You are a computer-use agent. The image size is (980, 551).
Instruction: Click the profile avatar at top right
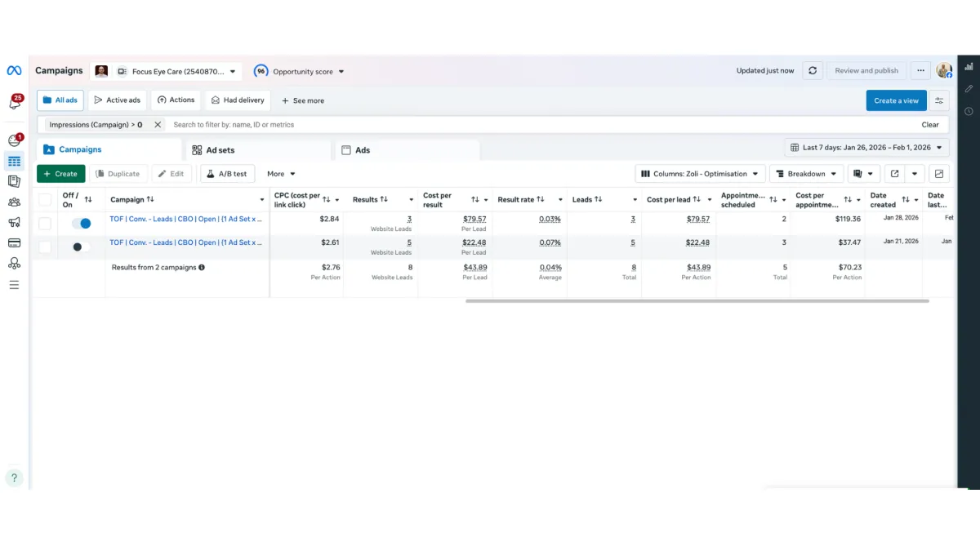pyautogui.click(x=944, y=71)
